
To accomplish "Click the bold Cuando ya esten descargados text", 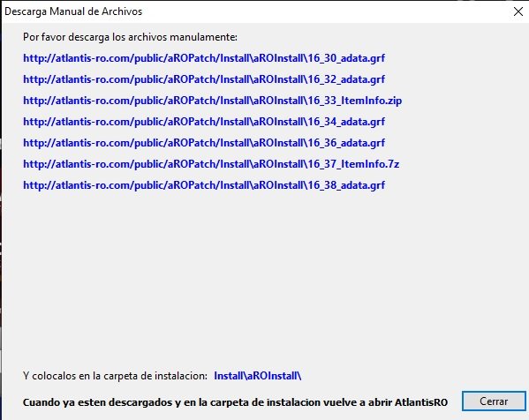I will 235,402.
